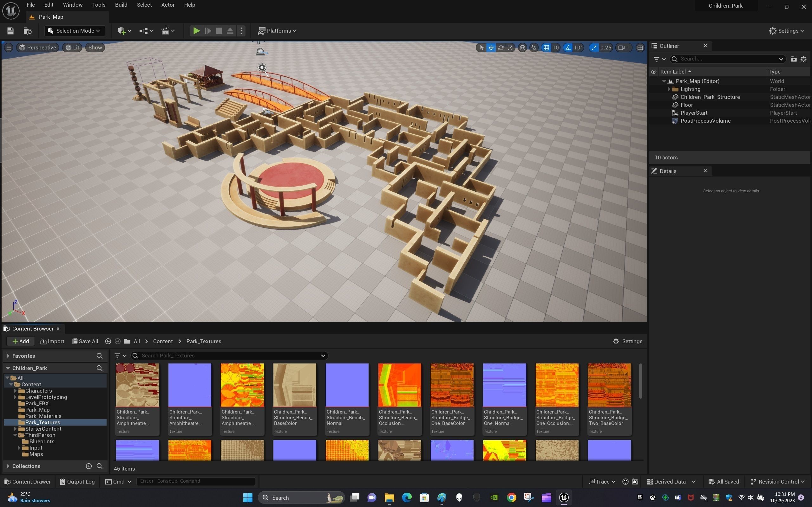Open the Selection Mode dropdown
Viewport: 812px width, 507px height.
(x=75, y=31)
